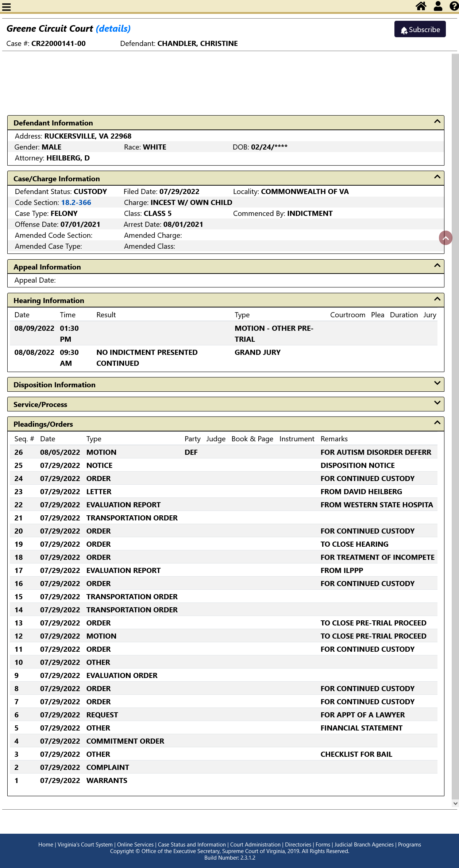459x868 pixels.
Task: Select FROM ILPPP remark
Action: [x=342, y=570]
